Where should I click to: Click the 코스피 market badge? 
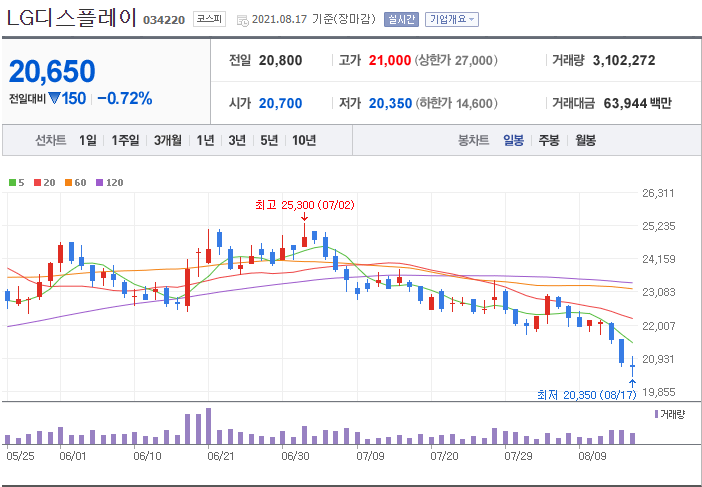[x=209, y=19]
